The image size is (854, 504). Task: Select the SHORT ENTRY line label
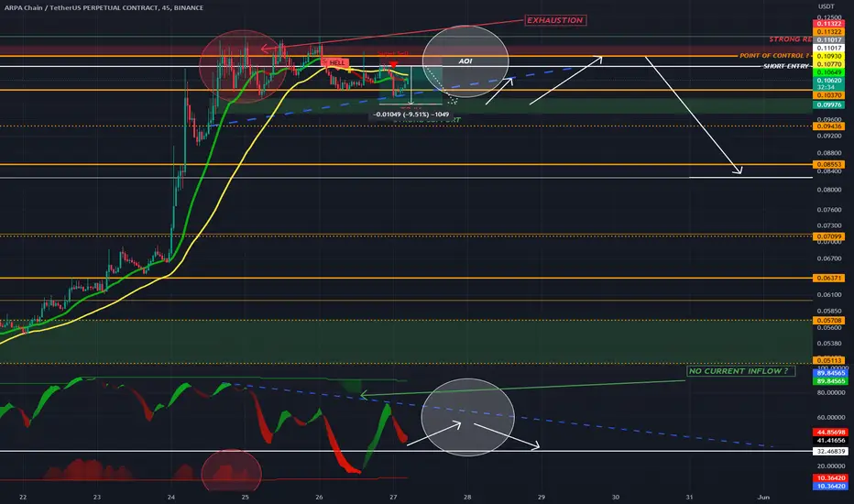[x=786, y=66]
